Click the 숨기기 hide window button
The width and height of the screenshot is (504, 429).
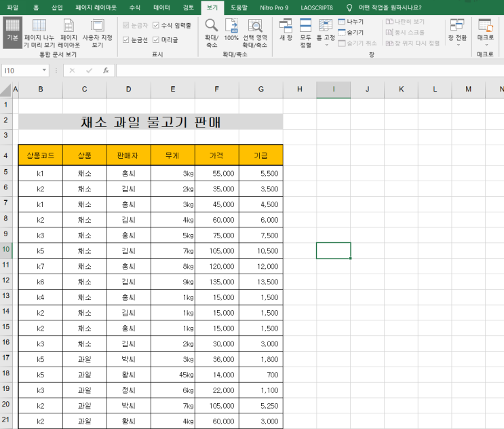351,33
